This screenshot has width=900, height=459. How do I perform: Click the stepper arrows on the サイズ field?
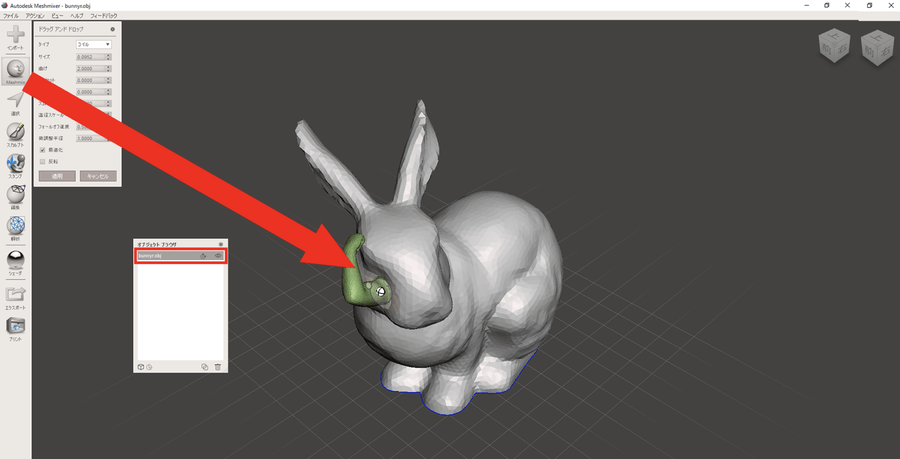coord(108,57)
